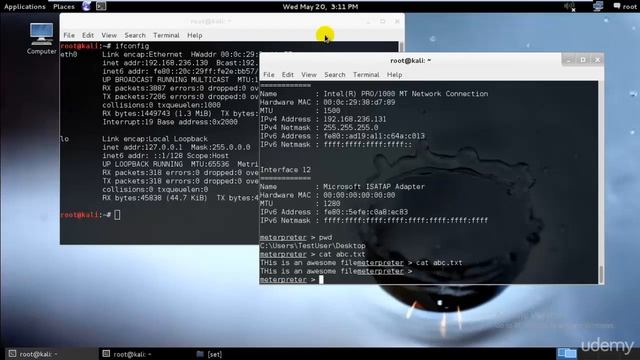Open the Computer desktop icon
The image size is (640, 360).
(x=41, y=39)
